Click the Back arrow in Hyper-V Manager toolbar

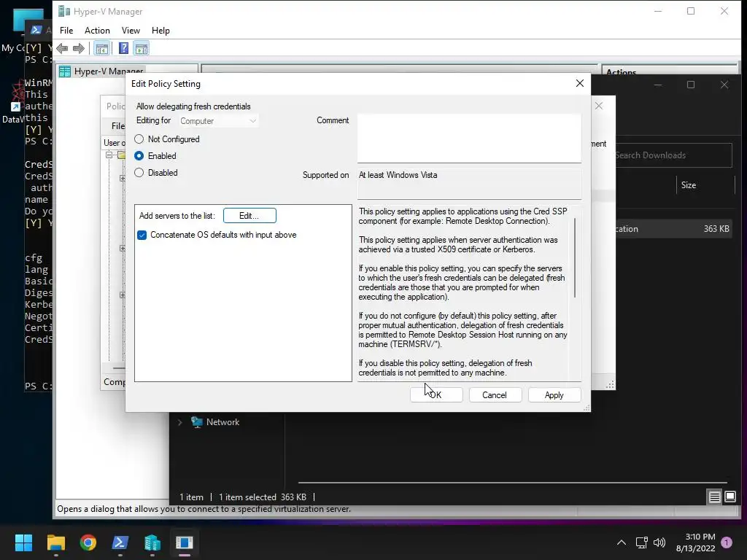click(x=62, y=48)
